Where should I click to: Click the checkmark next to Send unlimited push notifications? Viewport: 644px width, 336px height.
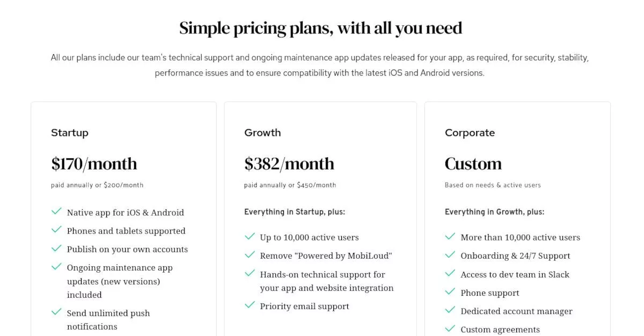pyautogui.click(x=56, y=312)
